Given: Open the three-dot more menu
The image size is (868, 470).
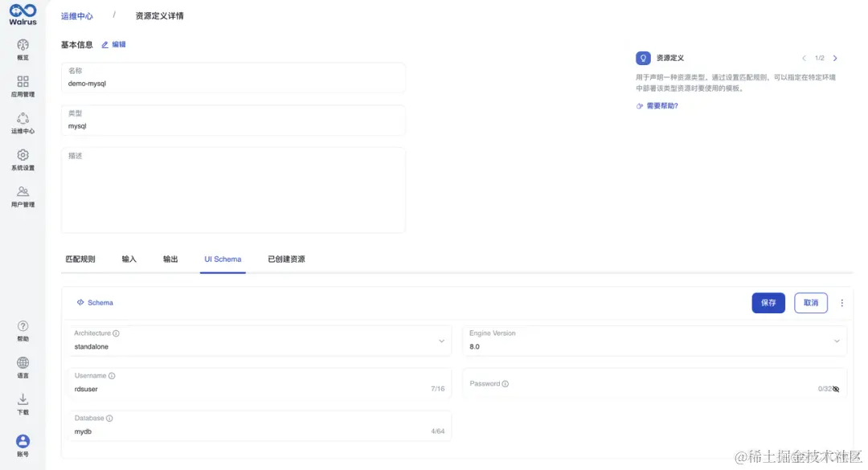Looking at the screenshot, I should [x=842, y=303].
